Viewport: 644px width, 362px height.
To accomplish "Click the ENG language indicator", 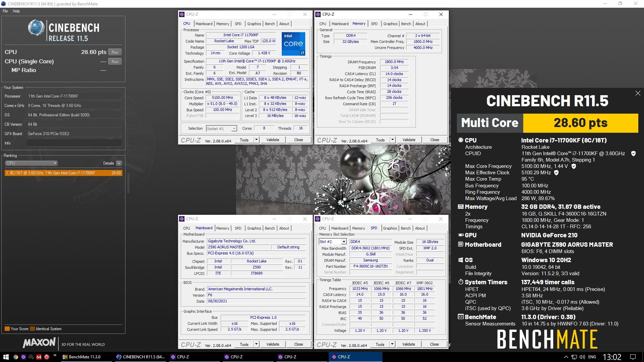I will (592, 357).
